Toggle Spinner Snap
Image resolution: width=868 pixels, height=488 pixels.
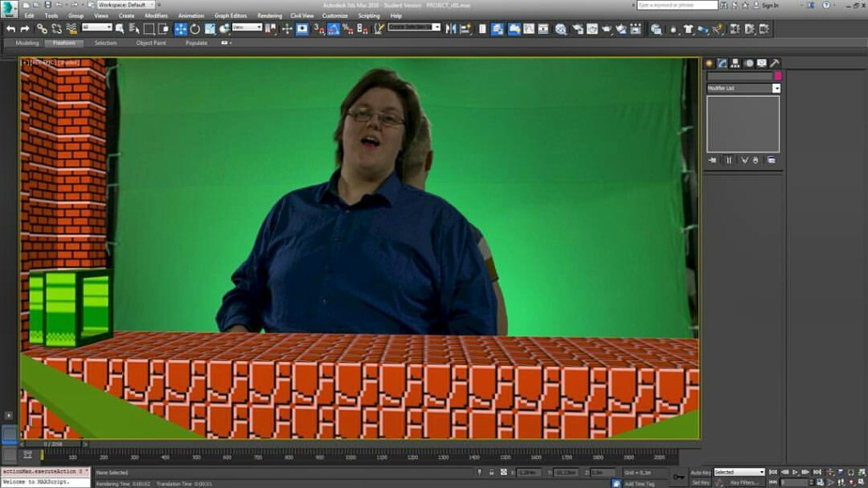(x=363, y=29)
